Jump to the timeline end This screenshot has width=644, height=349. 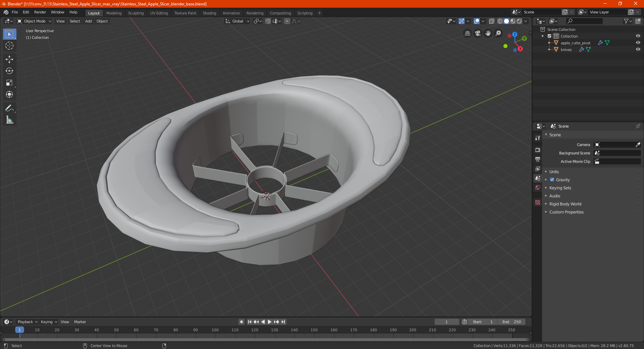(283, 322)
